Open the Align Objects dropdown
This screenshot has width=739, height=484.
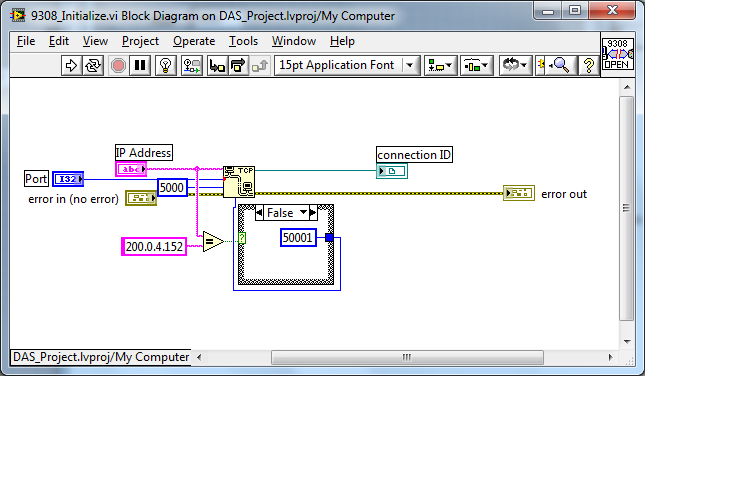tap(440, 65)
